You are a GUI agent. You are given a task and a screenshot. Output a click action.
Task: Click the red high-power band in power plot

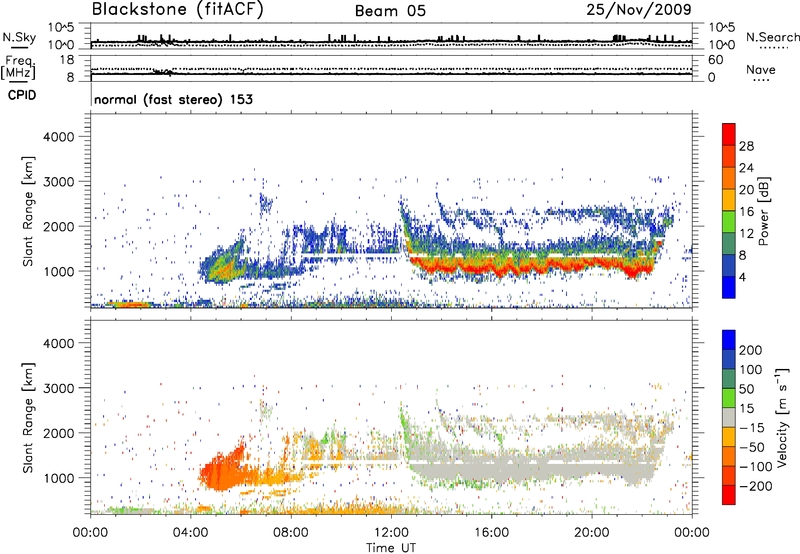pos(531,264)
